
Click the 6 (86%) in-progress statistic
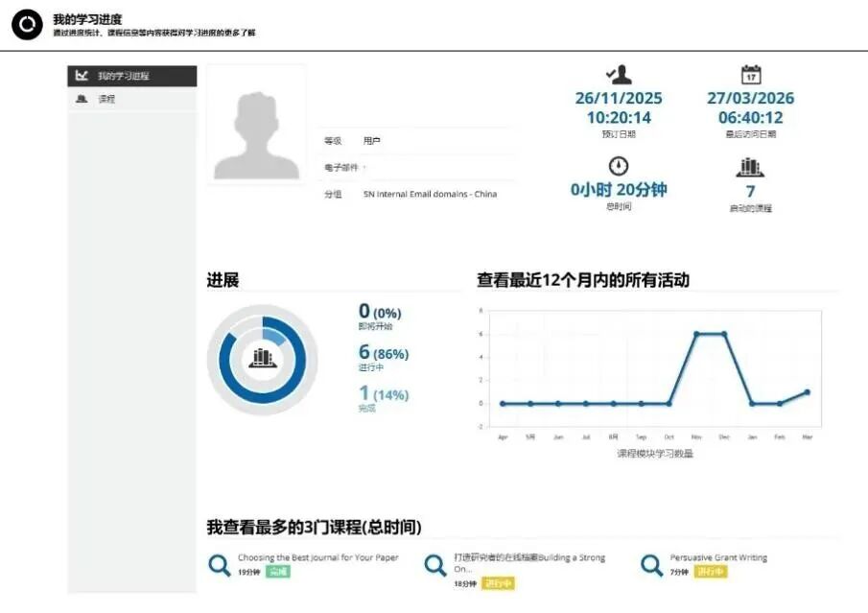[383, 357]
